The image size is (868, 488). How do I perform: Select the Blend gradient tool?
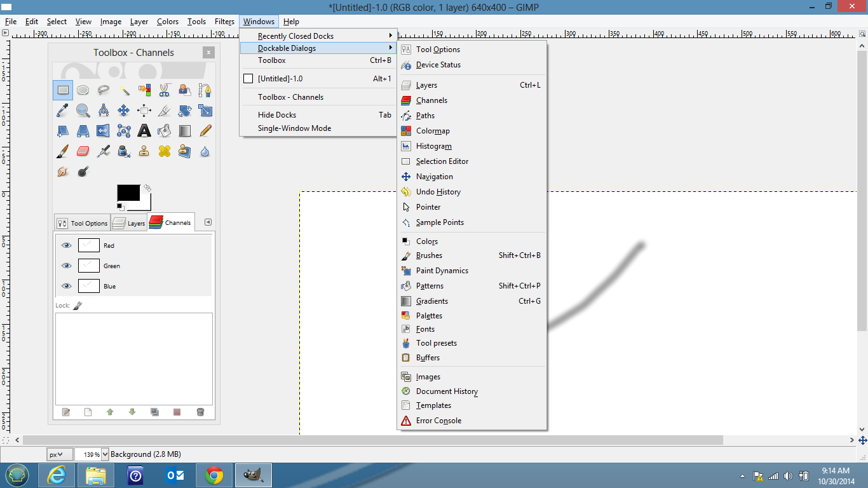coord(185,131)
